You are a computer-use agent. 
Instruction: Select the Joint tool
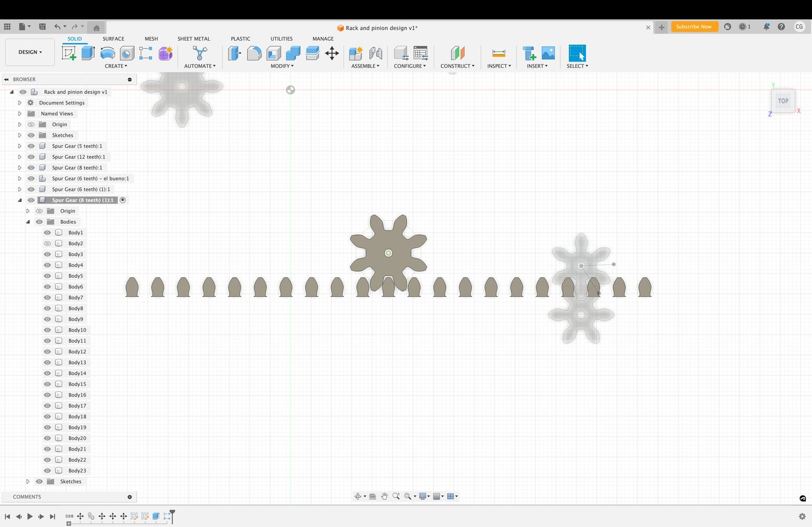coord(375,53)
